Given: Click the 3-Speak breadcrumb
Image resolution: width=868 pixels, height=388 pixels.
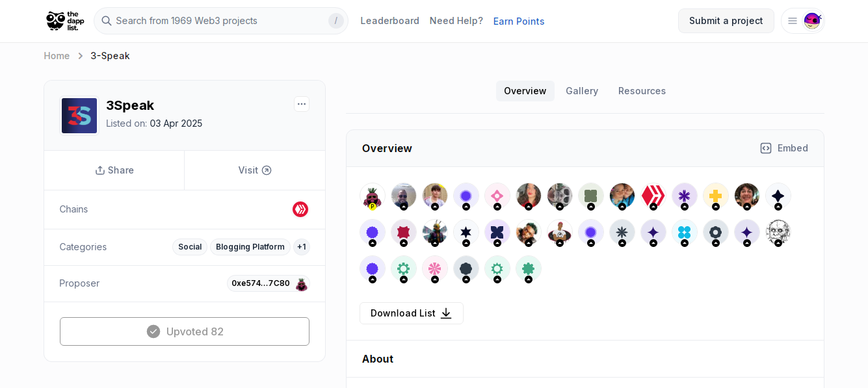Looking at the screenshot, I should click(110, 56).
